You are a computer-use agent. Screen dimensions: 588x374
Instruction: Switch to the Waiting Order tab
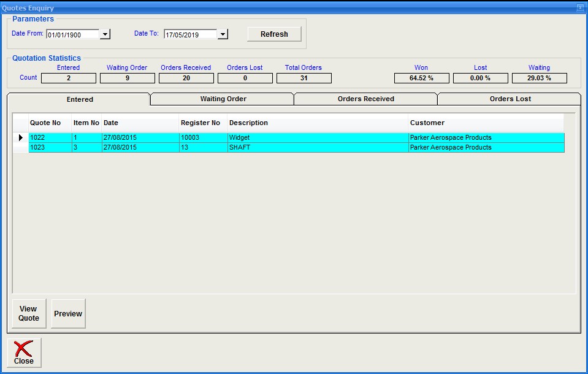[x=223, y=99]
